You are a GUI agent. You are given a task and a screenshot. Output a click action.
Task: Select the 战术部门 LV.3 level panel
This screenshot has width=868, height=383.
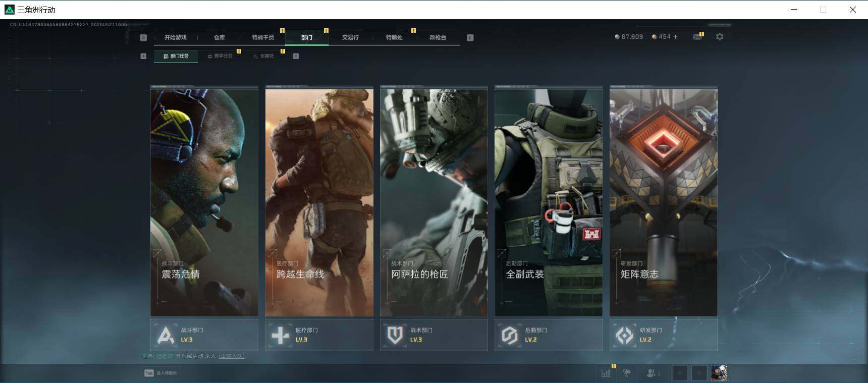[434, 335]
